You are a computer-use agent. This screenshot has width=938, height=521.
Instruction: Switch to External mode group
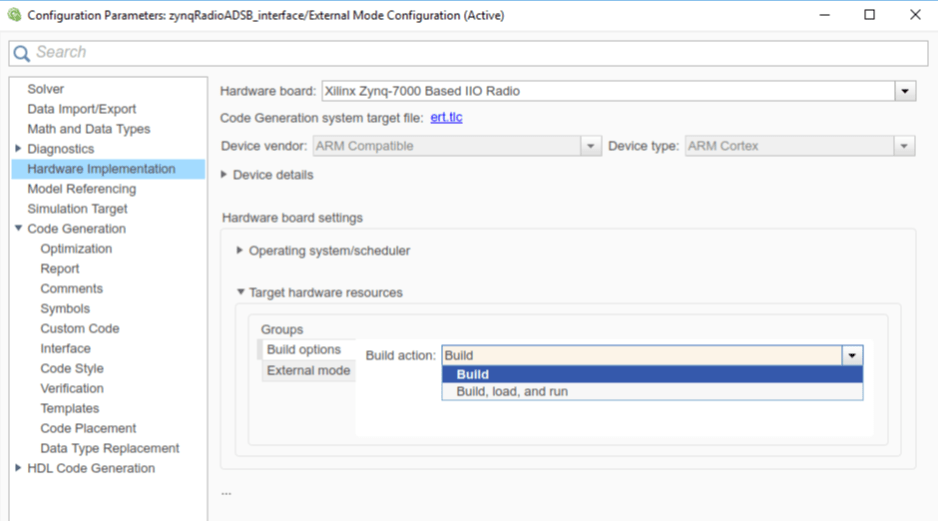point(308,371)
